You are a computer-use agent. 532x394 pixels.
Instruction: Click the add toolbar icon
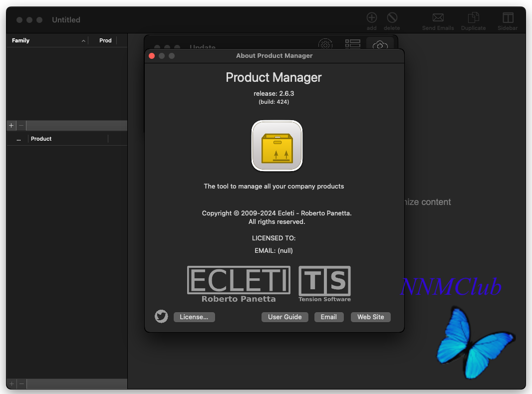[x=371, y=17]
